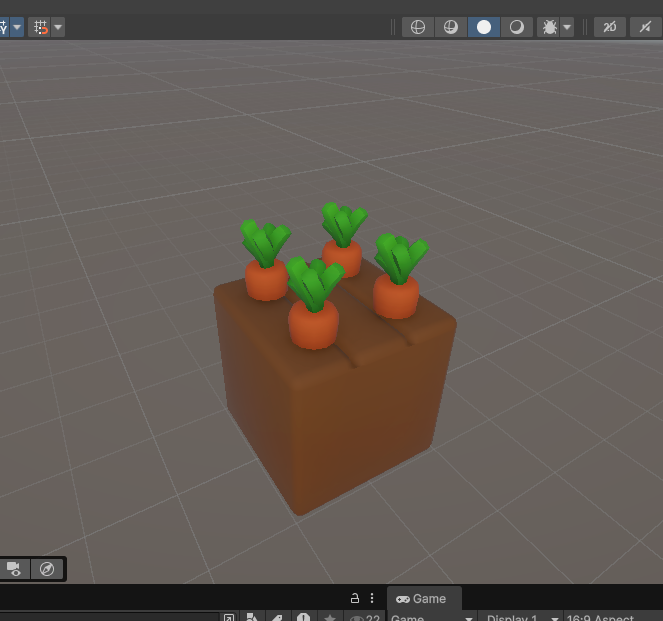Switch to Wireframe draw mode
The width and height of the screenshot is (663, 621).
coord(418,27)
